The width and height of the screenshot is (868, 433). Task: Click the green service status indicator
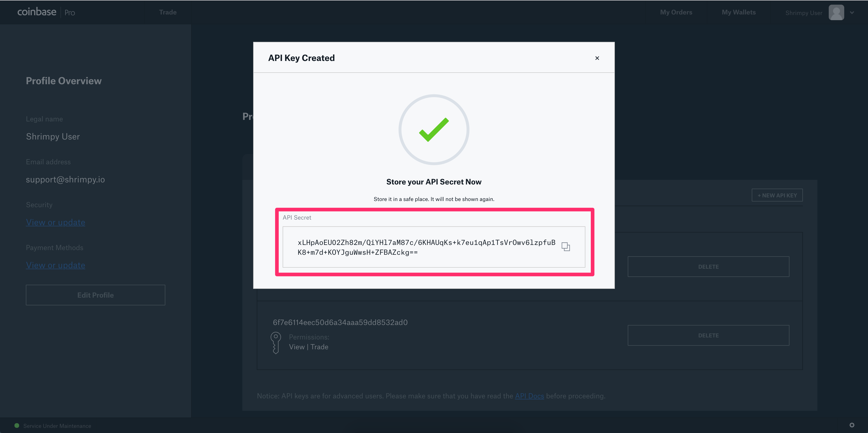pos(16,426)
